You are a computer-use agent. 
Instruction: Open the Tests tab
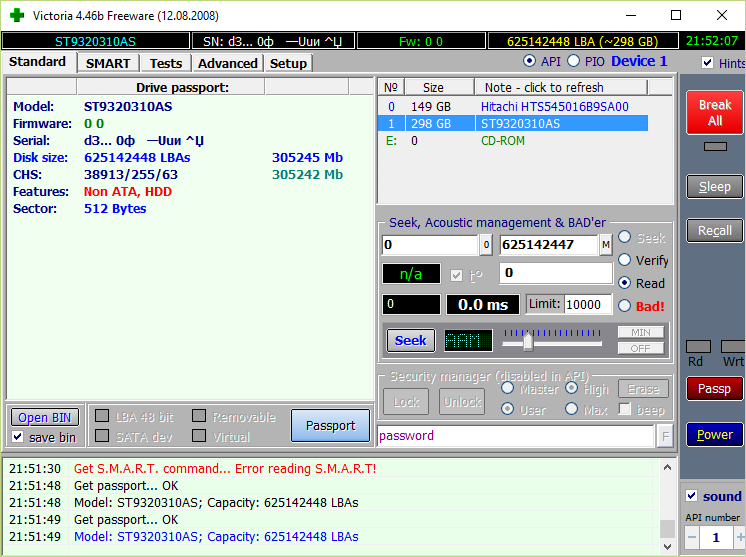pos(165,63)
